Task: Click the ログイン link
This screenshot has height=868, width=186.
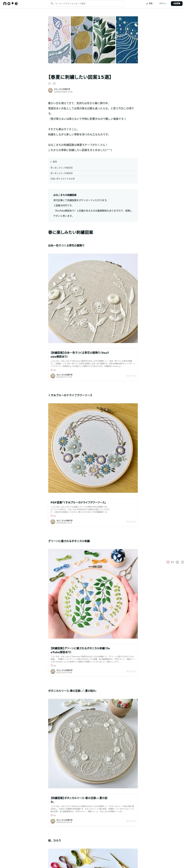Action: (x=163, y=3)
